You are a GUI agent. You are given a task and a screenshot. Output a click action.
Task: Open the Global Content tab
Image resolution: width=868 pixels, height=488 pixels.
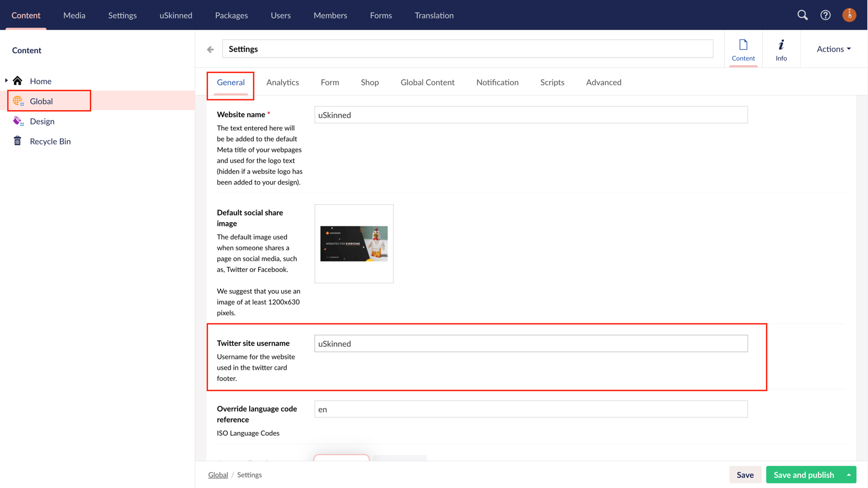click(427, 83)
